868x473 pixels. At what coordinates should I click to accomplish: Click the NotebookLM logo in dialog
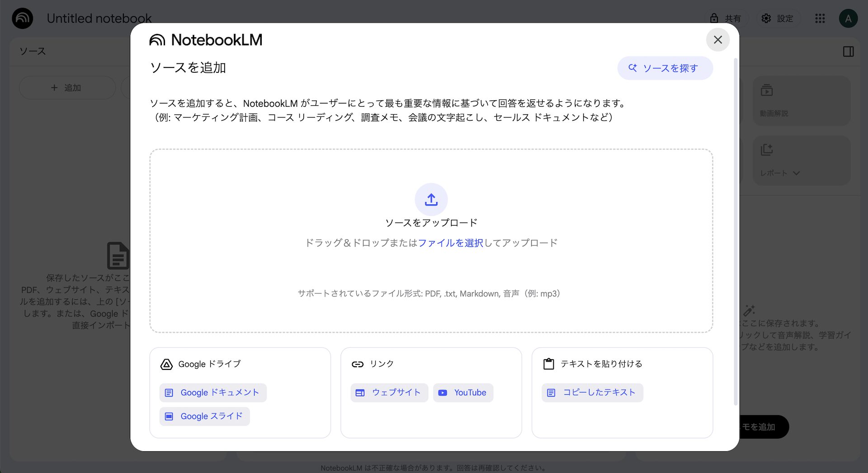pos(206,40)
